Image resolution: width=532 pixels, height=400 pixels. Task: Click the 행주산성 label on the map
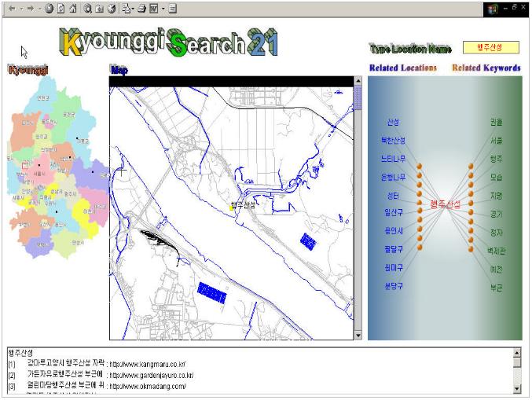(x=243, y=205)
